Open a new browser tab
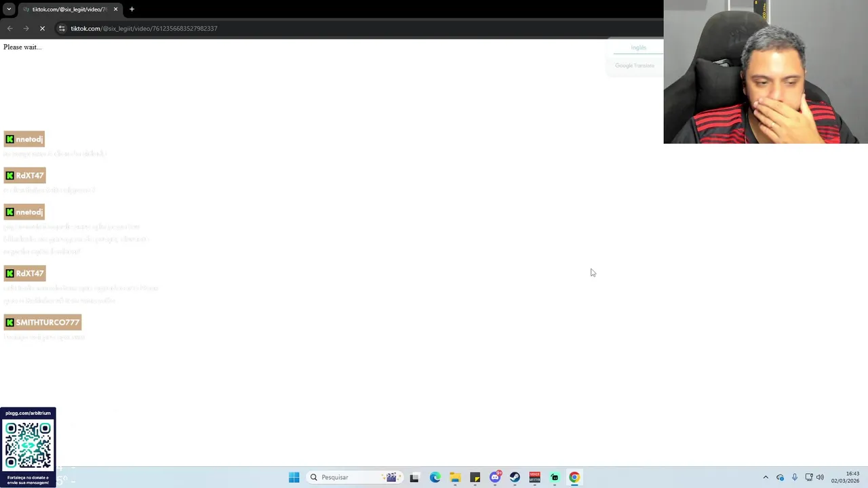868x488 pixels. pos(132,9)
